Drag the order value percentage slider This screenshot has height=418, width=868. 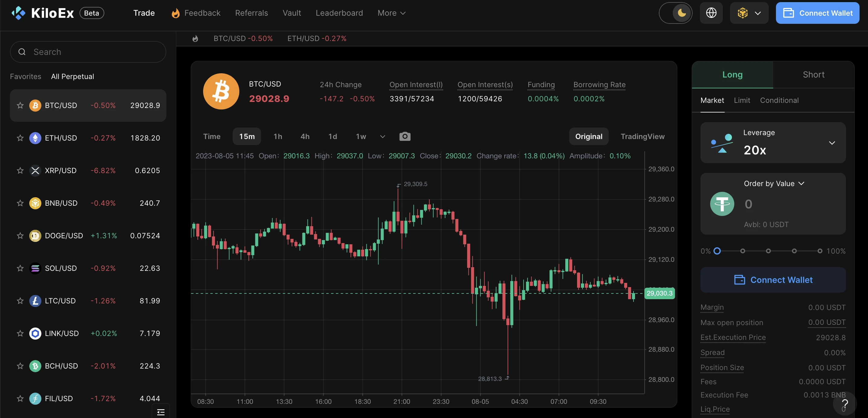717,251
